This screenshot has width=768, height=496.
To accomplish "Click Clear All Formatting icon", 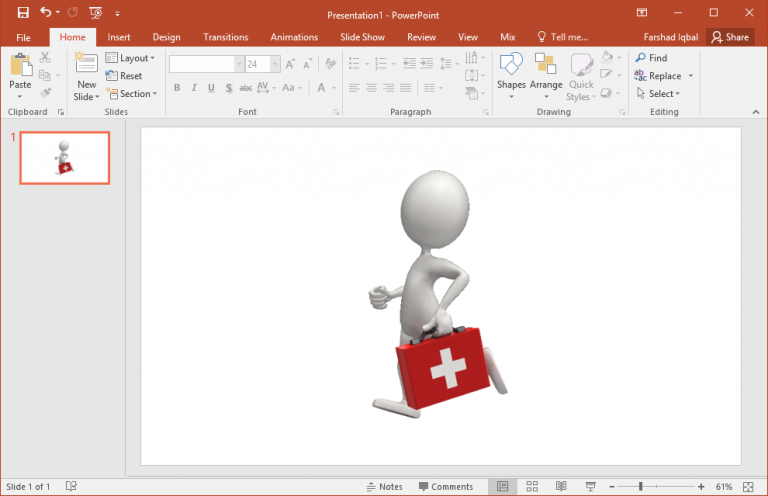I will click(331, 64).
